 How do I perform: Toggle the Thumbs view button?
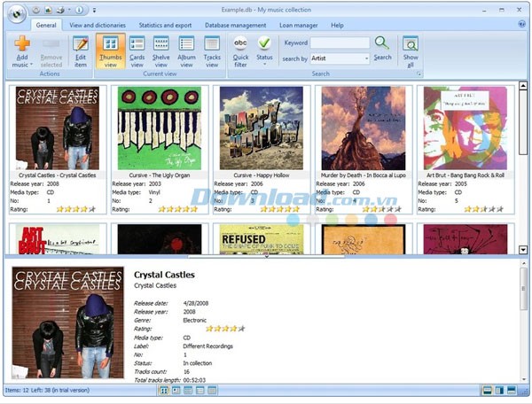[x=109, y=46]
